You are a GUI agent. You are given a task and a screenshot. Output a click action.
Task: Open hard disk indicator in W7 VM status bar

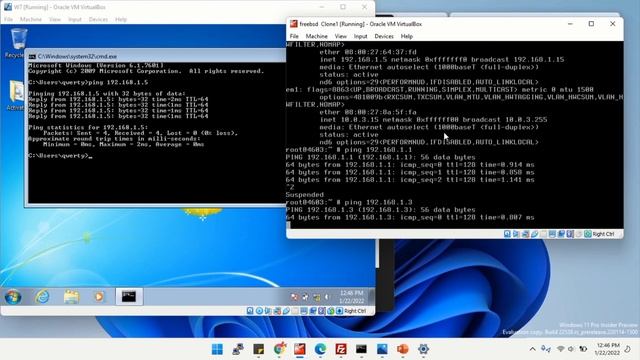(250, 311)
